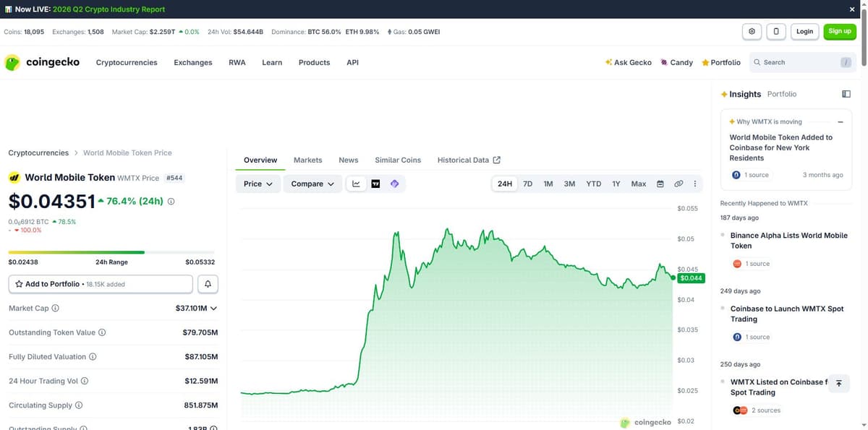Show the Circulating Supply info icon
This screenshot has height=430, width=868.
[79, 405]
